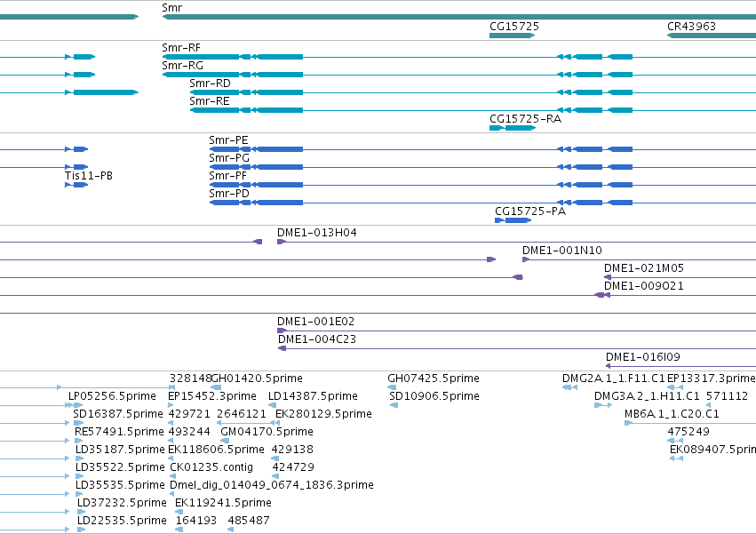Viewport: 756px width, 534px height.
Task: Select the DME1-021M05 clone label
Action: pyautogui.click(x=644, y=268)
